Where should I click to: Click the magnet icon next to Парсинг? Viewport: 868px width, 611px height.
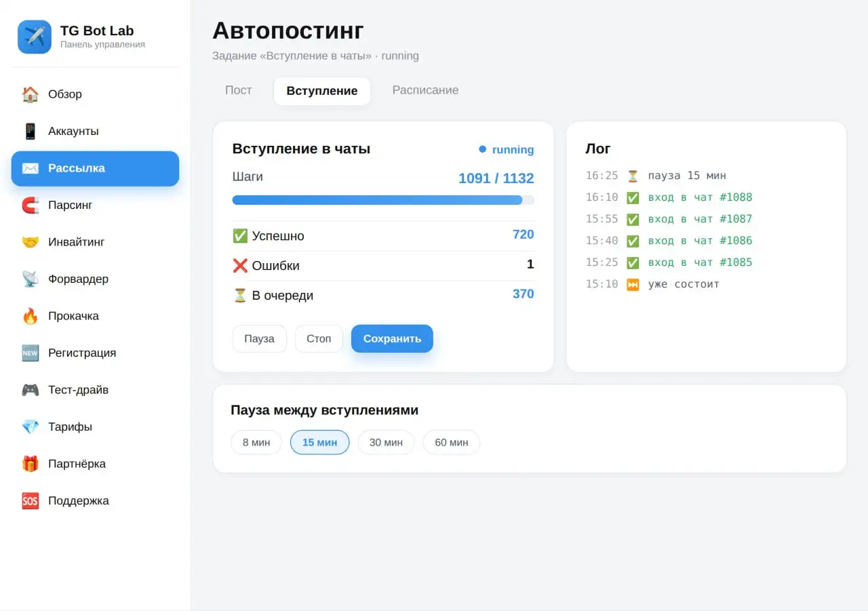pos(30,205)
